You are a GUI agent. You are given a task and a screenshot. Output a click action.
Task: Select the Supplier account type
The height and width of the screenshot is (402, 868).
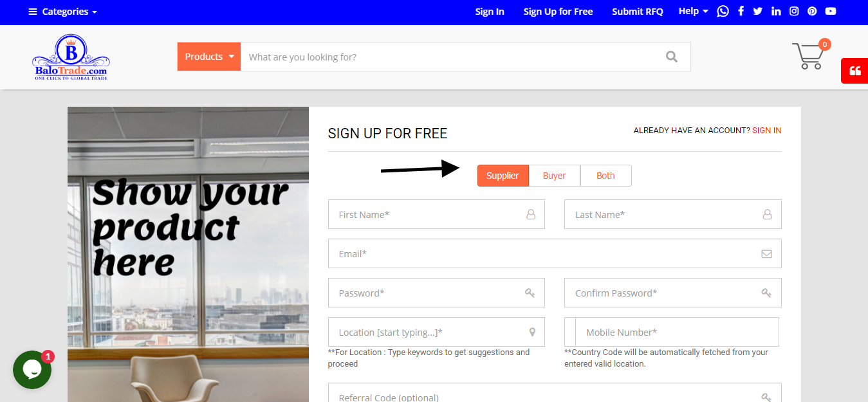[503, 176]
